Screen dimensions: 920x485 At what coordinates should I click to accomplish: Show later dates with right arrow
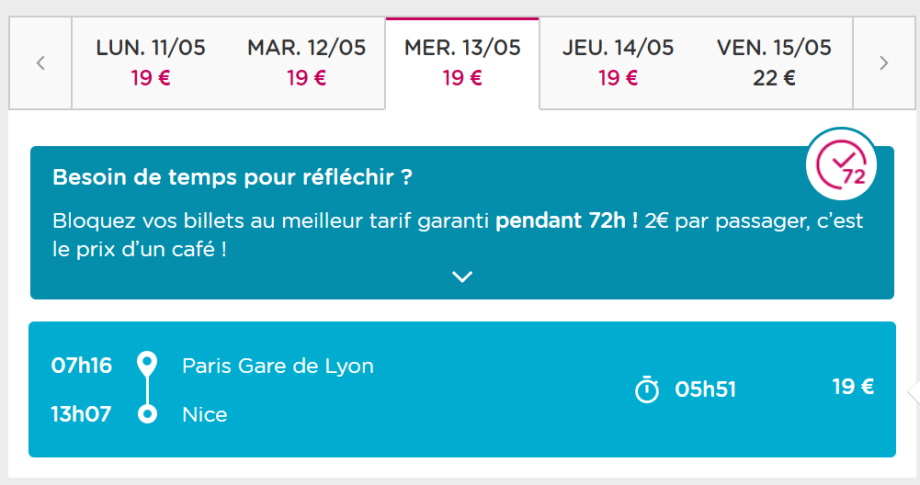pos(883,63)
